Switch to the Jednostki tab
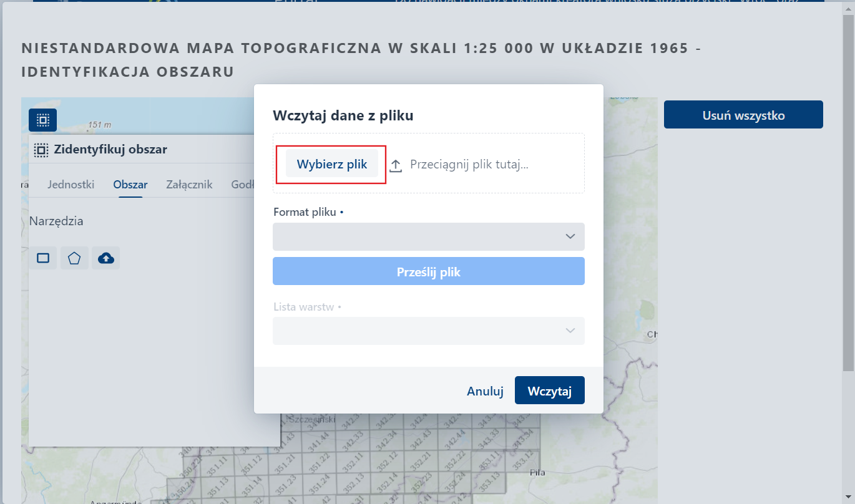855x504 pixels. tap(71, 184)
